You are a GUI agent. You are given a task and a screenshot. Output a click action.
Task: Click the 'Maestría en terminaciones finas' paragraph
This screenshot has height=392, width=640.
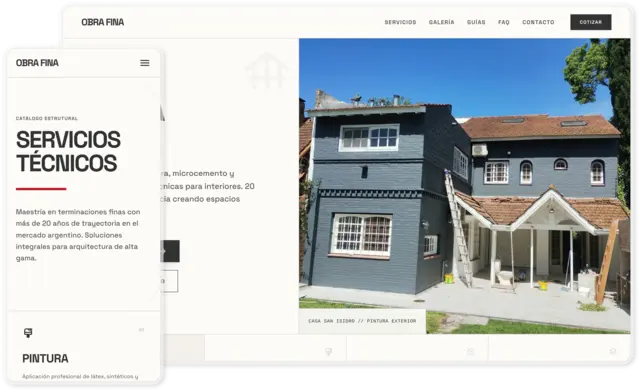[x=78, y=235]
